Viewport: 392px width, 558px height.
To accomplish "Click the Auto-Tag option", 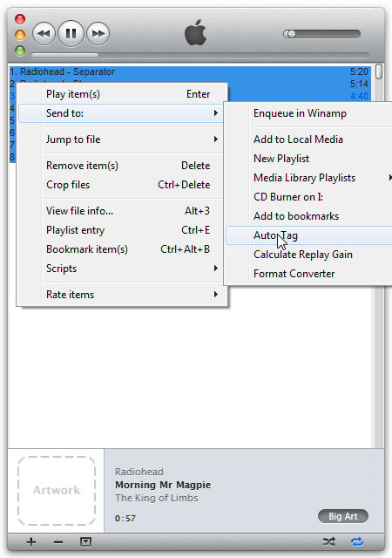I will click(x=308, y=235).
